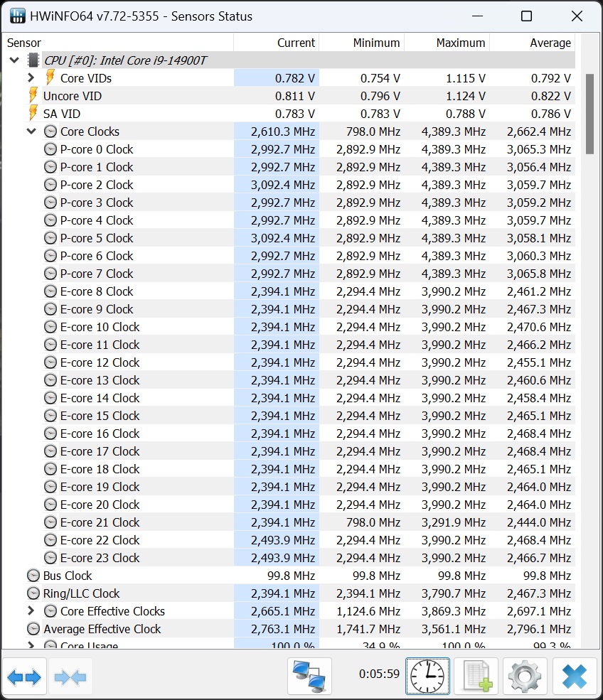This screenshot has width=603, height=700.
Task: Select the E-core 14 Clock row label
Action: [x=100, y=398]
